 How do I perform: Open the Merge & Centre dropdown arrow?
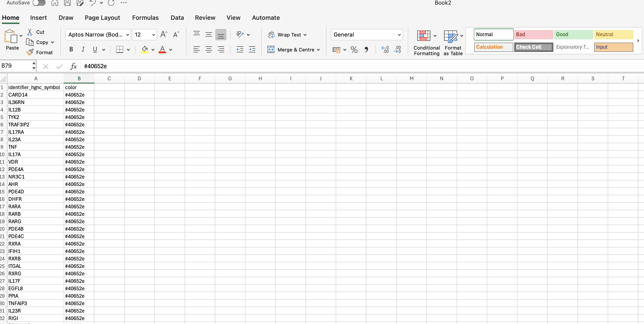318,50
